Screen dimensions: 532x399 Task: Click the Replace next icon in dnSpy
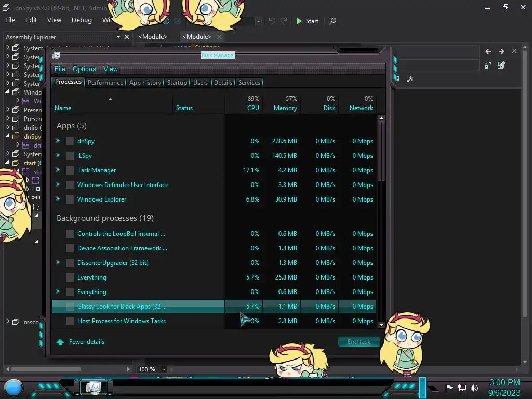[488, 65]
